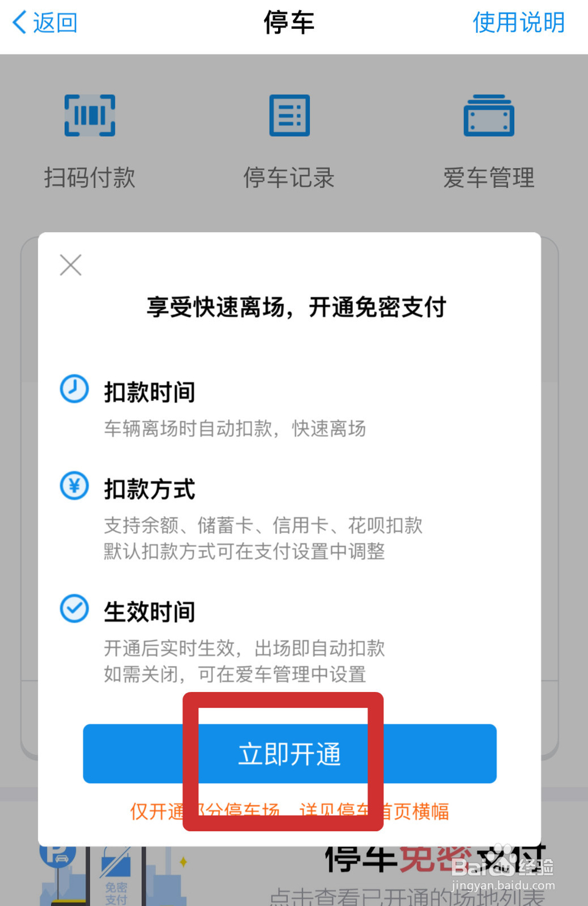Tap the yen icon beside 扣款方式
Screen dimensions: 588x906
click(x=75, y=486)
